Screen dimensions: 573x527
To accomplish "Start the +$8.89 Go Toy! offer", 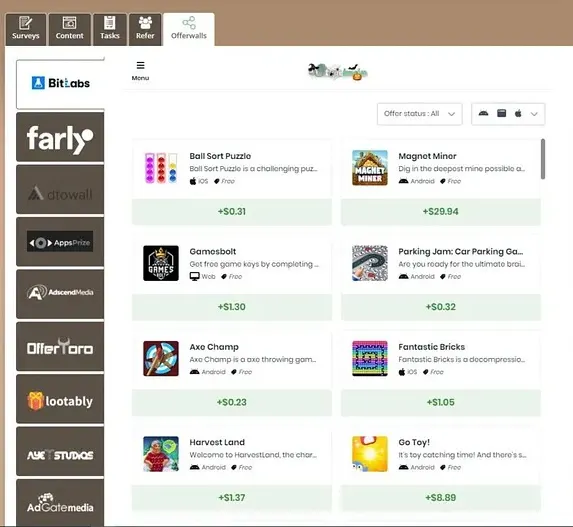I will point(441,498).
